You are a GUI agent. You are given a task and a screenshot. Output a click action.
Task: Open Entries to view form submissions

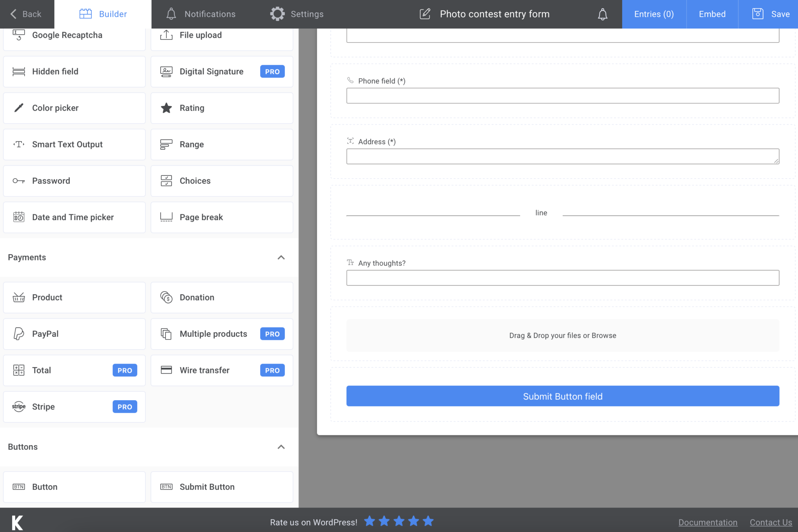tap(653, 14)
